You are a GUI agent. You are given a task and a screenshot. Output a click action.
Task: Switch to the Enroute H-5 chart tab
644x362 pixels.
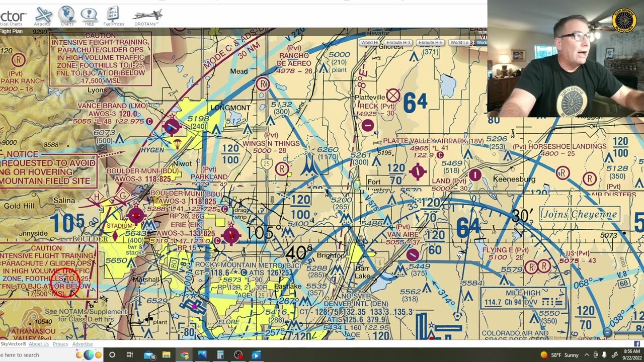(x=430, y=43)
